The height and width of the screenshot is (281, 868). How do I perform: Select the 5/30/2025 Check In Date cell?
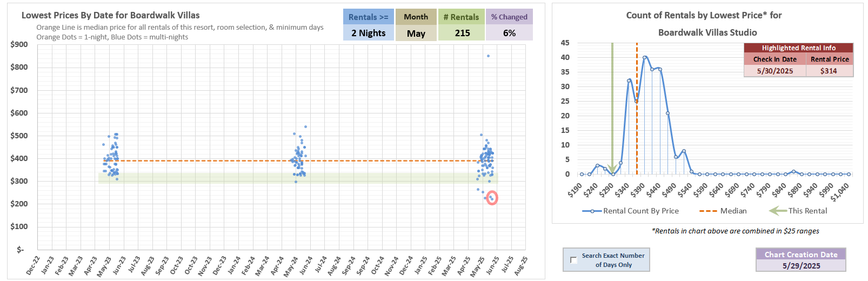pyautogui.click(x=774, y=71)
